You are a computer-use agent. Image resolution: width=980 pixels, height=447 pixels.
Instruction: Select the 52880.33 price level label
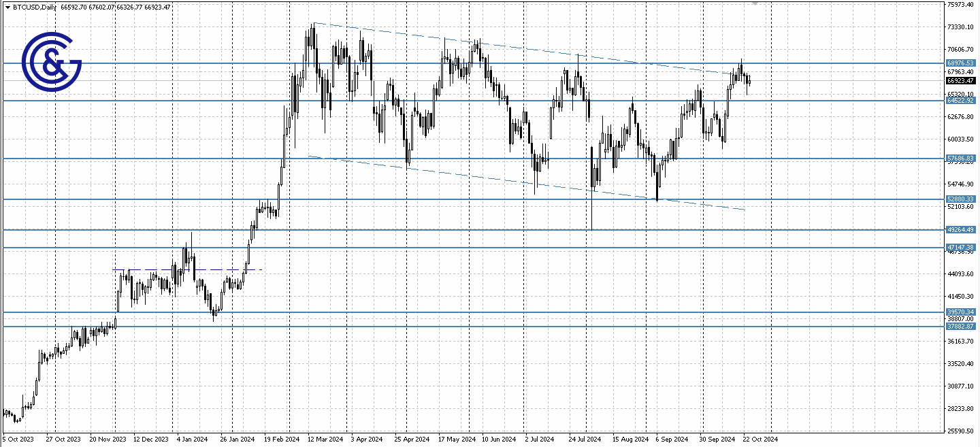(x=960, y=199)
